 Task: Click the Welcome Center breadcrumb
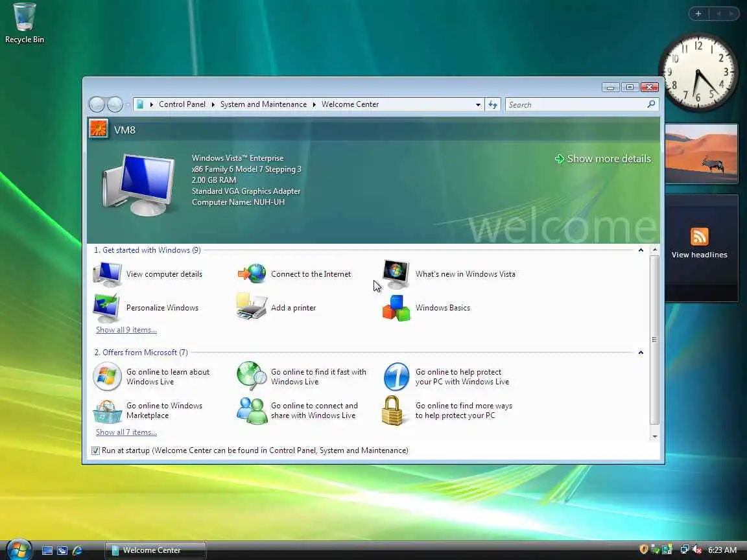point(350,104)
